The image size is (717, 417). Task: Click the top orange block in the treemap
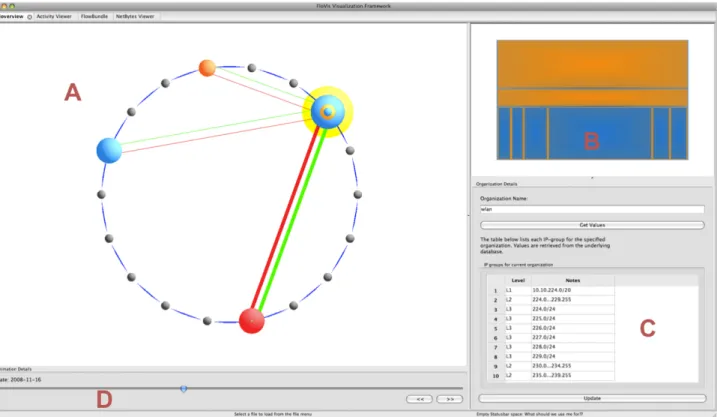[x=592, y=64]
